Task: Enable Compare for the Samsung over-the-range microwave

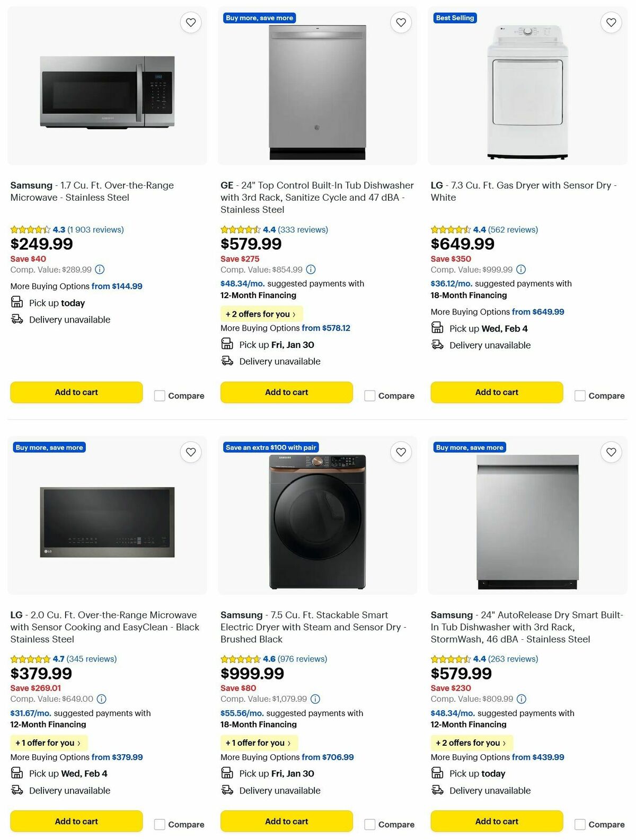Action: point(159,396)
